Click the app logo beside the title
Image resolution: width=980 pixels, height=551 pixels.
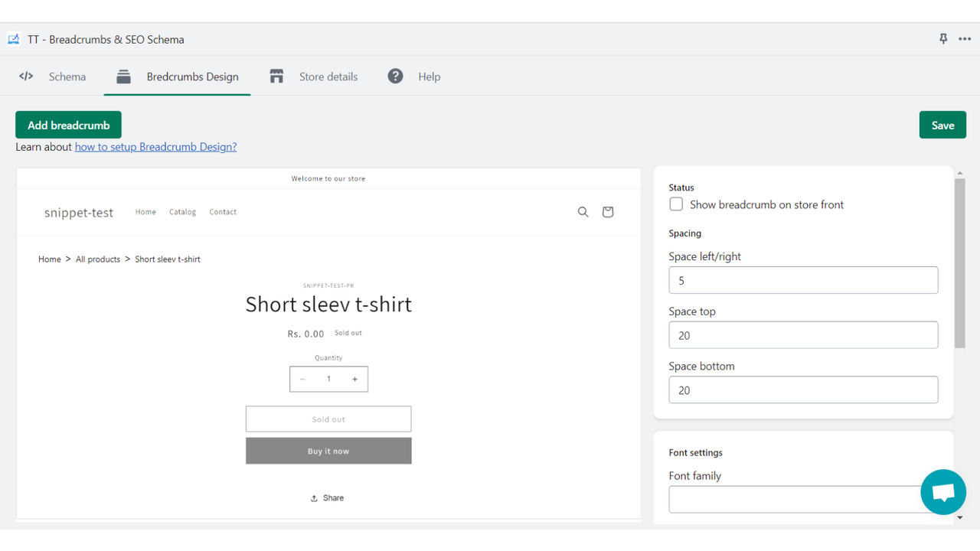[x=13, y=38]
